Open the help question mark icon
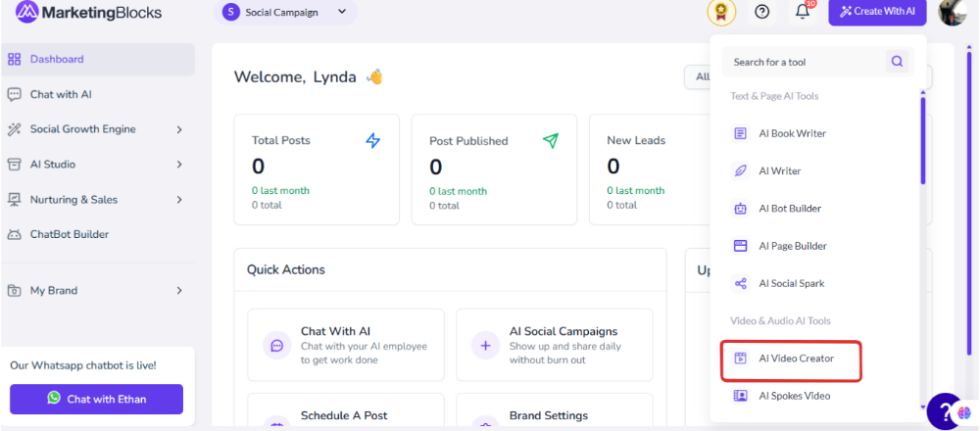 point(761,12)
